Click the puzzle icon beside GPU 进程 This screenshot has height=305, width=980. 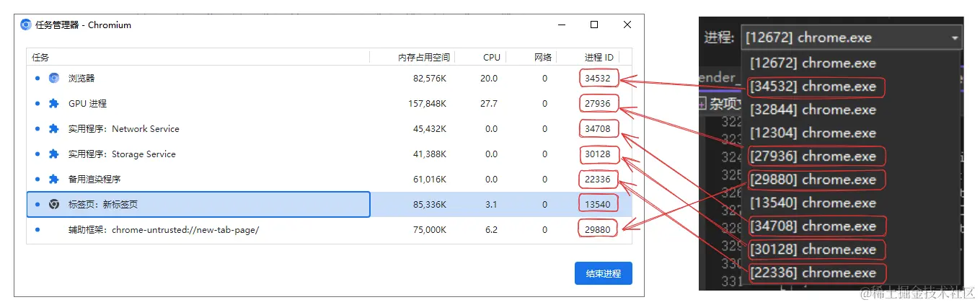click(54, 103)
